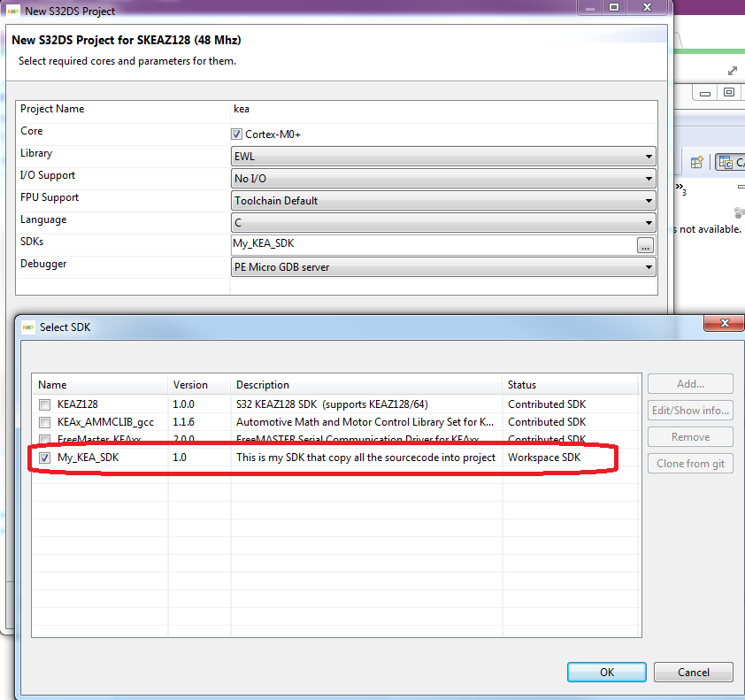Click the NXP icon in New S32DS Project title
The image size is (745, 700).
pyautogui.click(x=12, y=11)
